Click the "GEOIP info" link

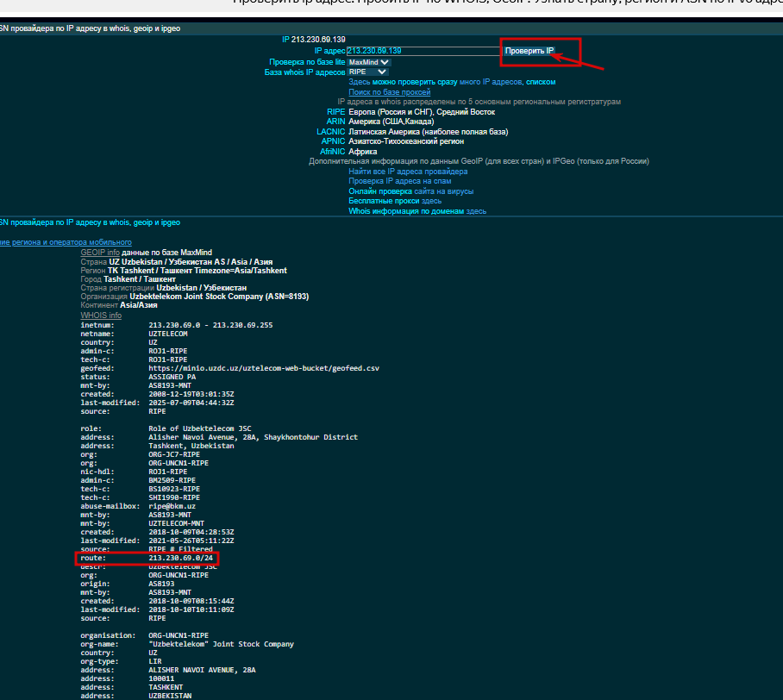(100, 253)
